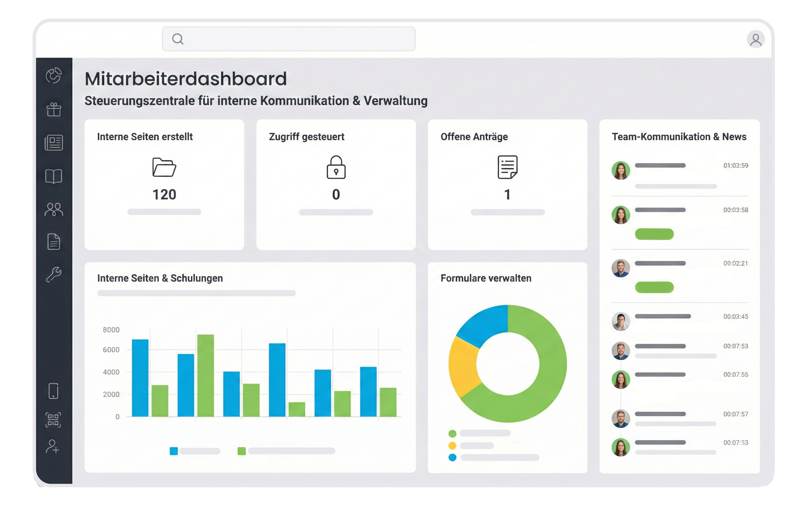Click the document page sidebar icon
Image resolution: width=812 pixels, height=511 pixels.
pyautogui.click(x=54, y=241)
